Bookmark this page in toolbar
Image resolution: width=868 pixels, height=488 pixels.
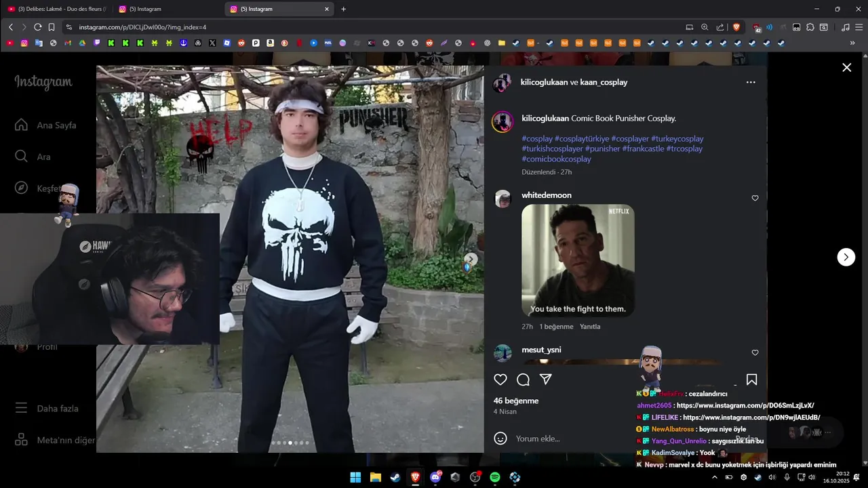[52, 27]
